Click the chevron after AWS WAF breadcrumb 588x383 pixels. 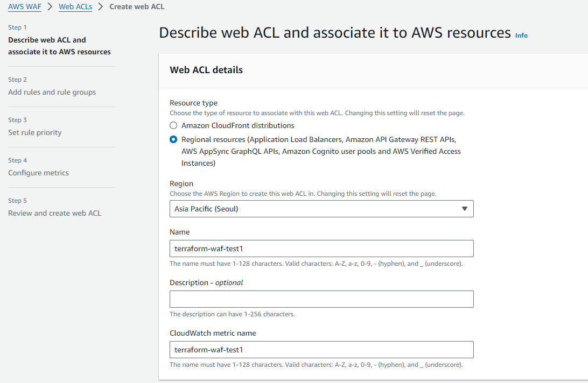(x=50, y=7)
